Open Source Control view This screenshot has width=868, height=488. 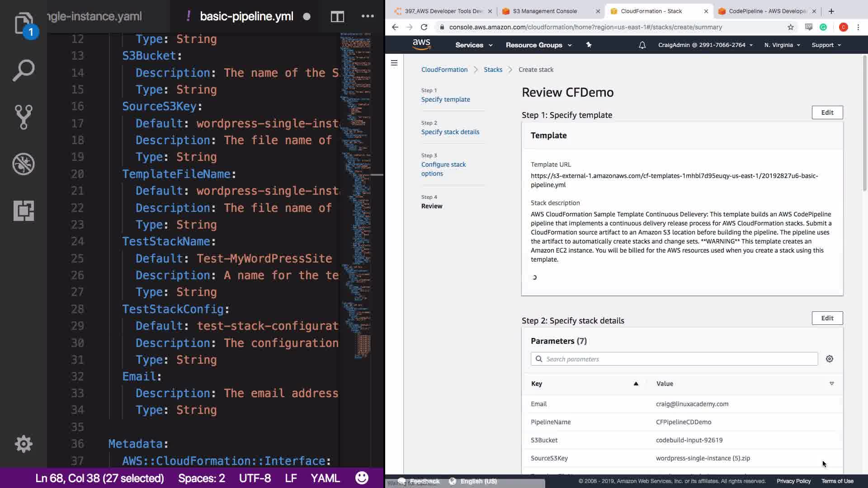[x=24, y=117]
